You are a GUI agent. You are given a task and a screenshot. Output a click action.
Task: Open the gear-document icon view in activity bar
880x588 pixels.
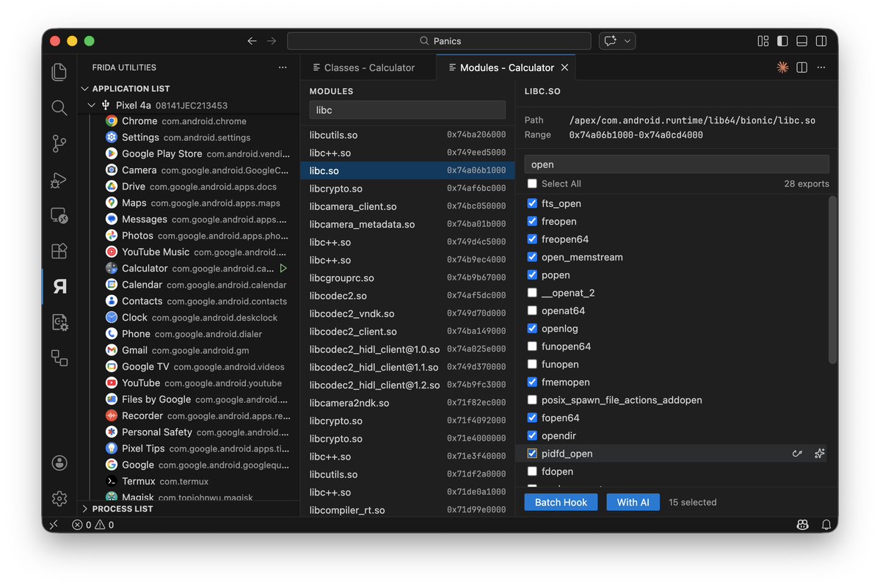pyautogui.click(x=59, y=322)
